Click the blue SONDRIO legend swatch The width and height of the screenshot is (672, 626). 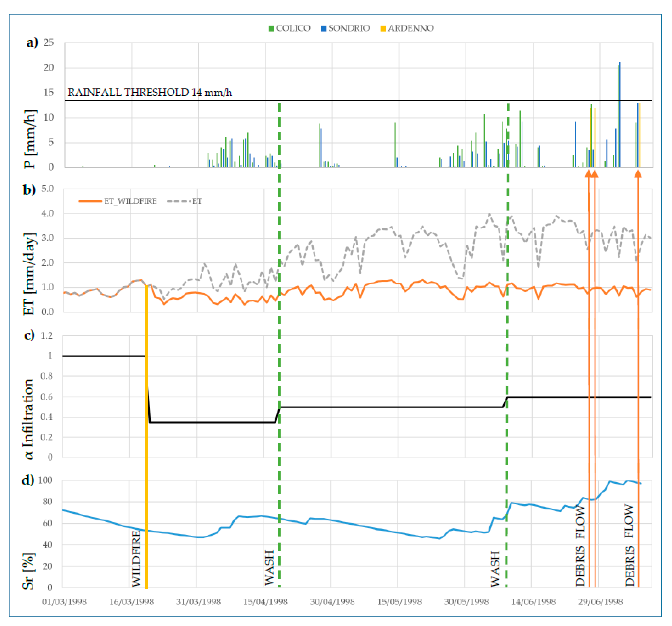324,29
